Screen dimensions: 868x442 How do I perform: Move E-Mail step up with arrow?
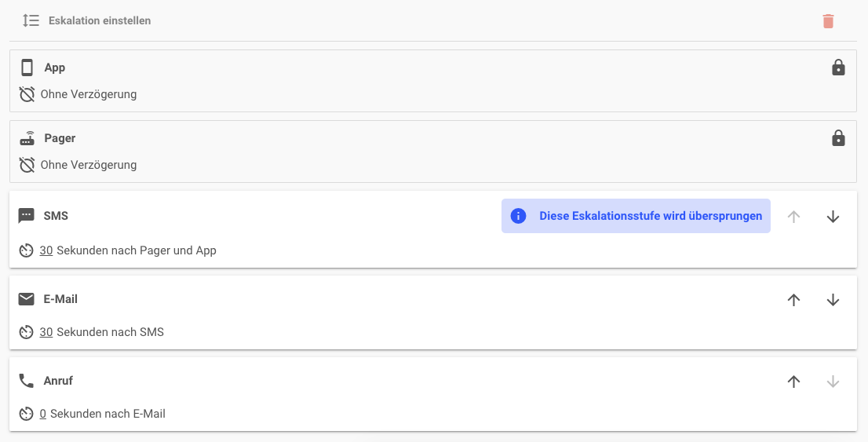click(793, 300)
